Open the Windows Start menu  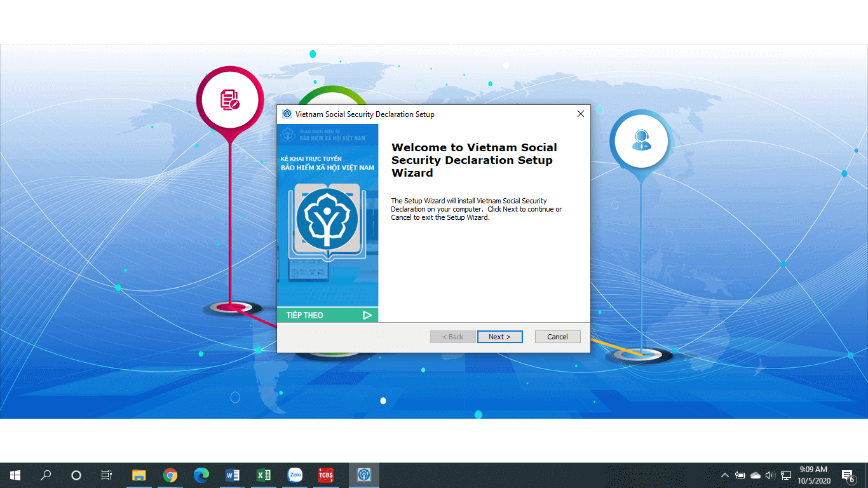click(15, 475)
